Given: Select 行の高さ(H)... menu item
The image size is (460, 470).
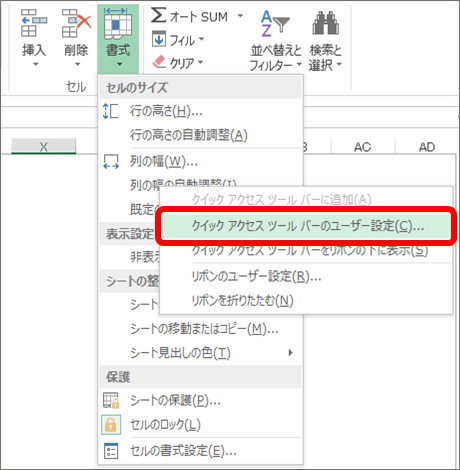Looking at the screenshot, I should (x=201, y=111).
